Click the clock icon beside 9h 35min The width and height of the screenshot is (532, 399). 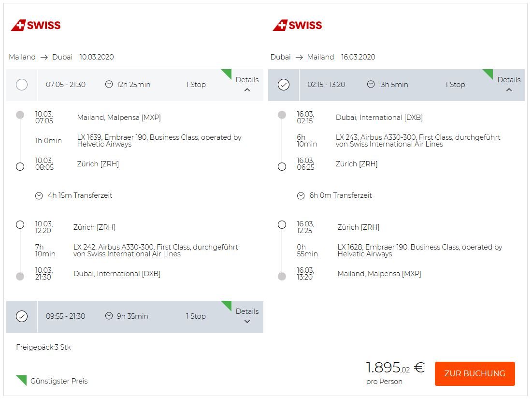pyautogui.click(x=109, y=316)
